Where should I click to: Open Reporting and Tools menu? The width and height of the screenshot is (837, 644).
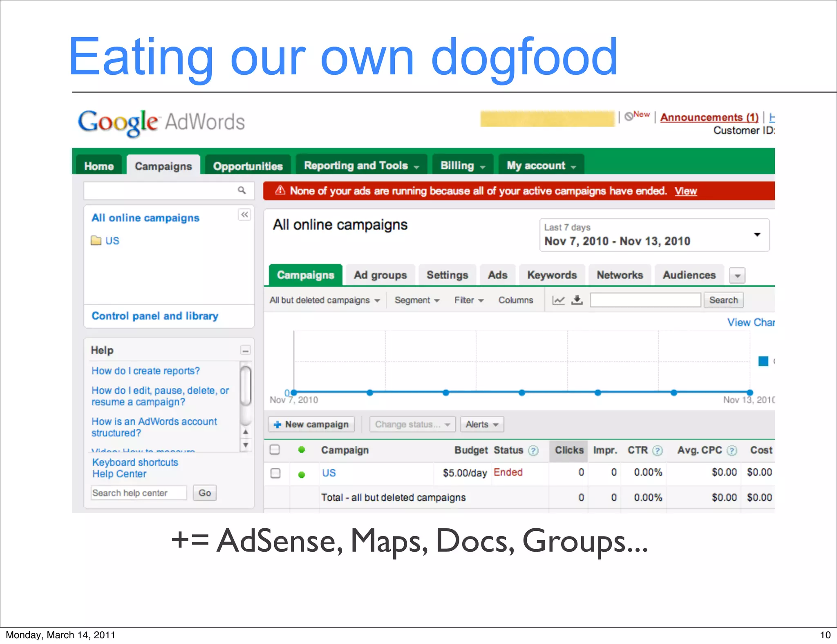tap(361, 165)
